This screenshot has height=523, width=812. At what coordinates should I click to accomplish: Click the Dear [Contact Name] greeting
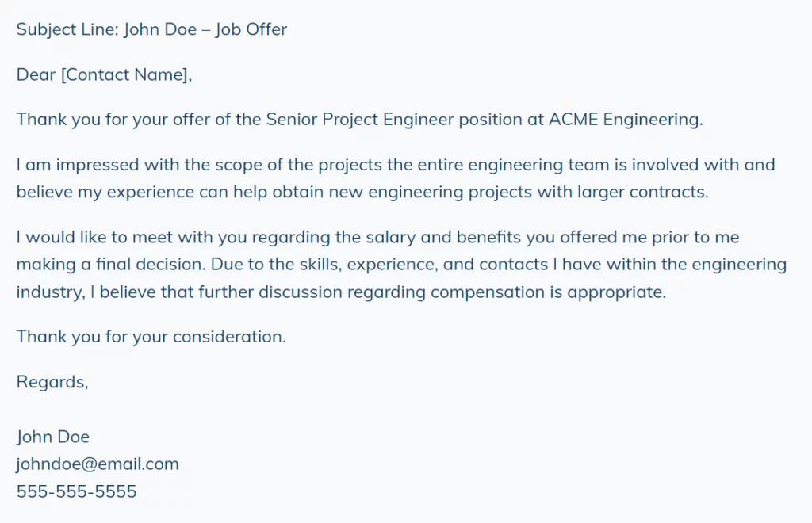point(104,75)
